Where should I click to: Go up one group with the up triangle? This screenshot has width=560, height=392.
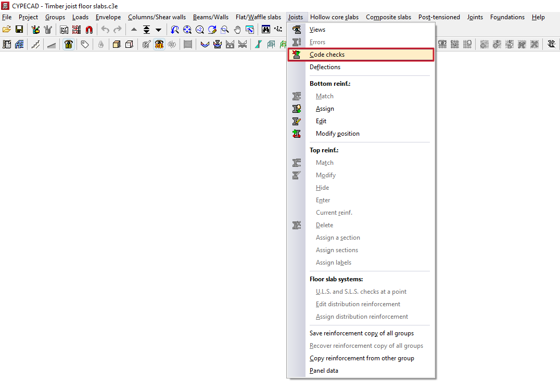(134, 30)
